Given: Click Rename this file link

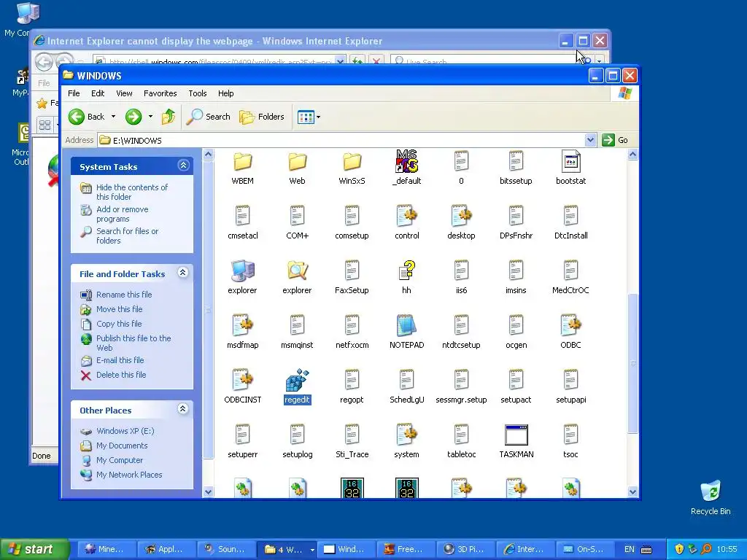Looking at the screenshot, I should [x=124, y=295].
